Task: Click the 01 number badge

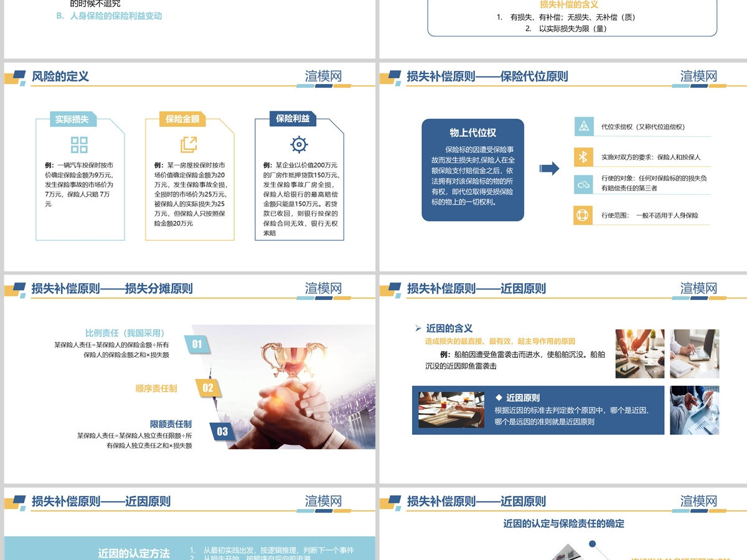Action: (x=197, y=344)
